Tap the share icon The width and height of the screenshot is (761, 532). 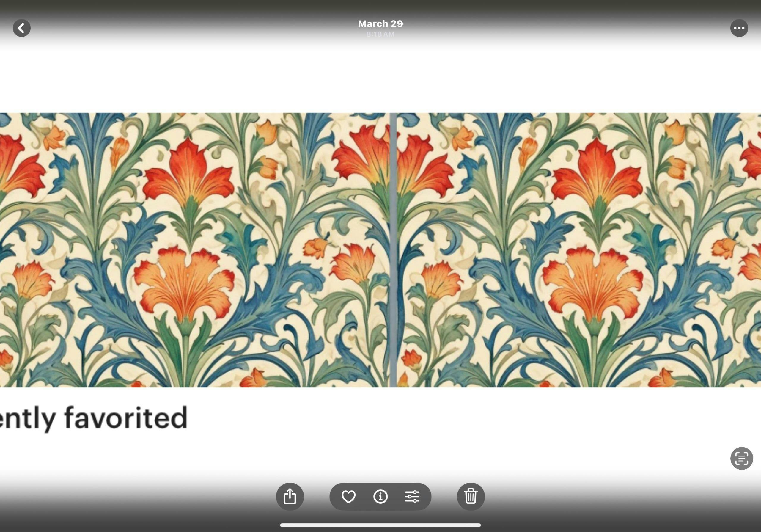pyautogui.click(x=290, y=497)
